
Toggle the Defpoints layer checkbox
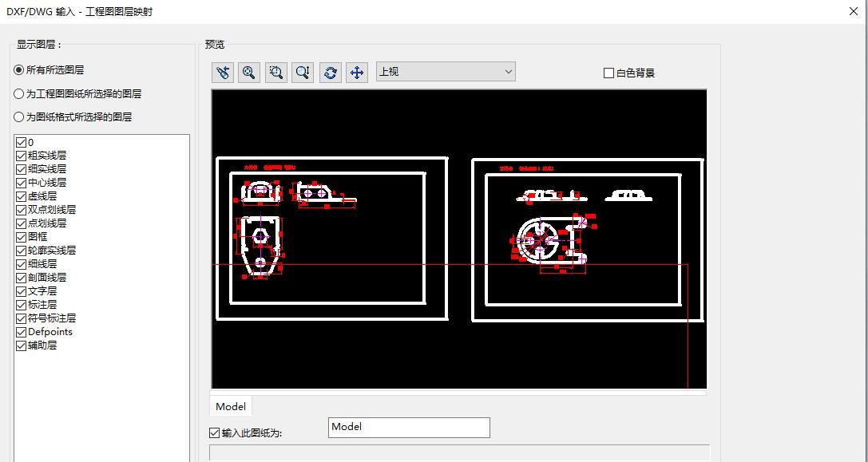(21, 332)
